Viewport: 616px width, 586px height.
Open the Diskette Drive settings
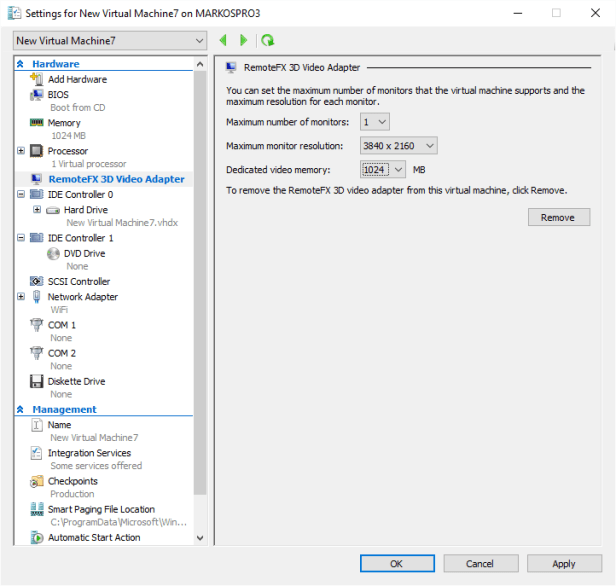76,381
